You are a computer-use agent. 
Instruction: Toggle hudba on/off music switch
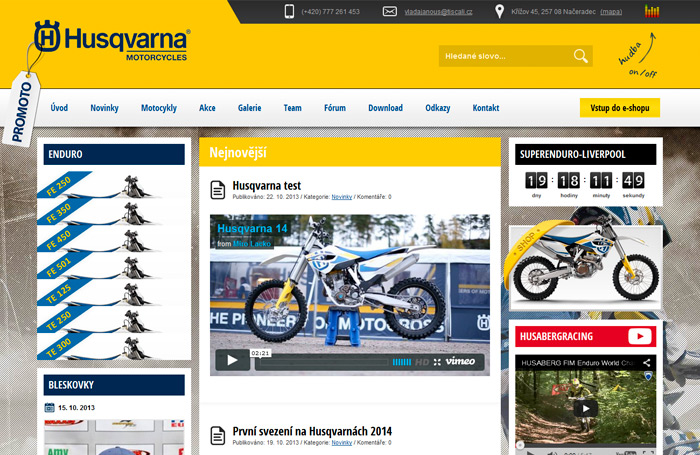click(638, 56)
